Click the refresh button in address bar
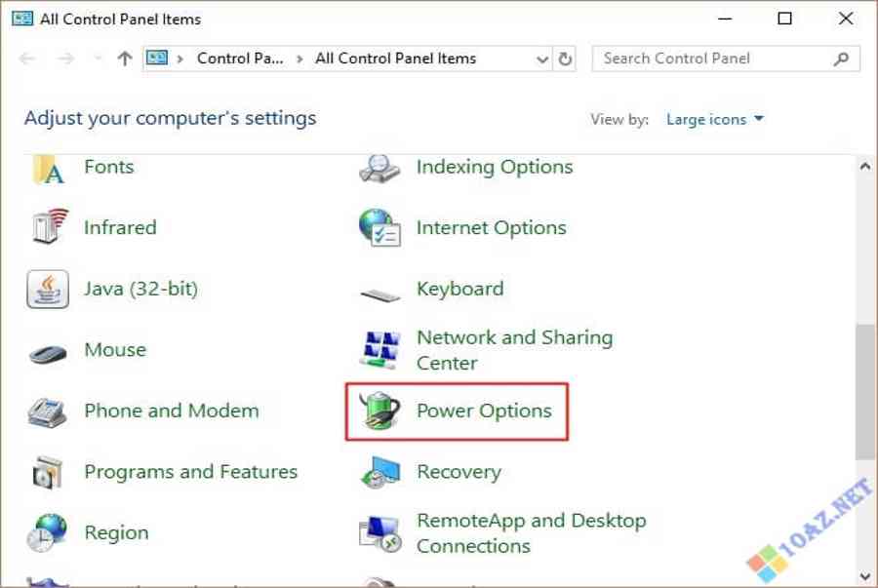The width and height of the screenshot is (878, 588). pos(565,59)
